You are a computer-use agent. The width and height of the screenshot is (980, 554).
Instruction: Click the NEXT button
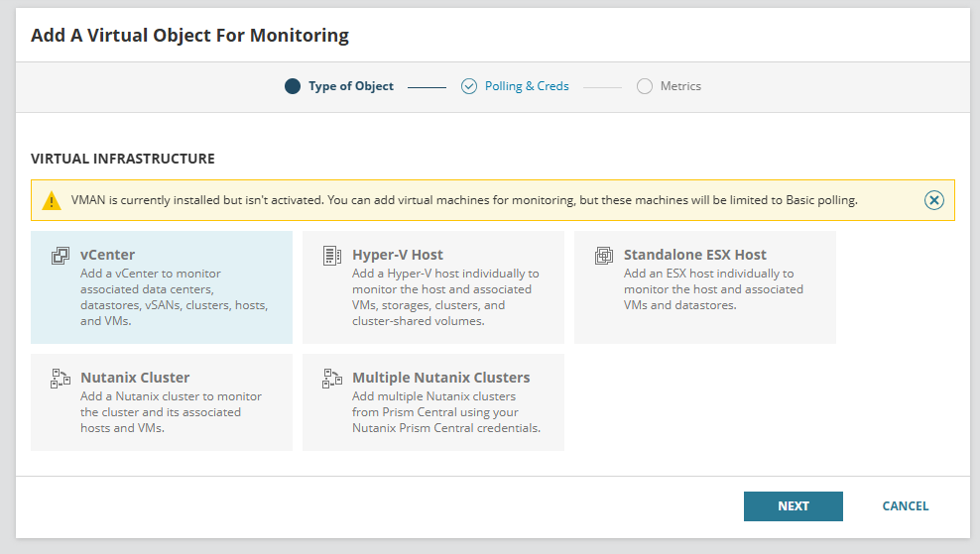tap(794, 505)
